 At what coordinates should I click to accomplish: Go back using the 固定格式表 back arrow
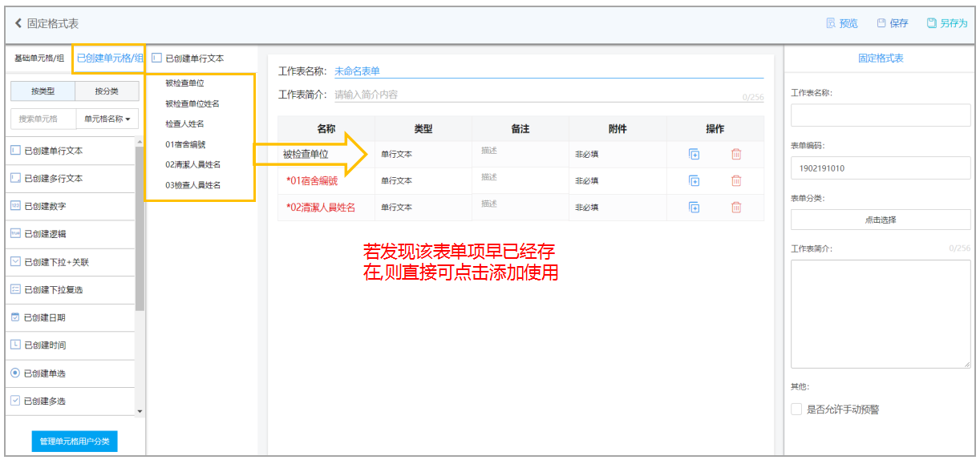(18, 23)
